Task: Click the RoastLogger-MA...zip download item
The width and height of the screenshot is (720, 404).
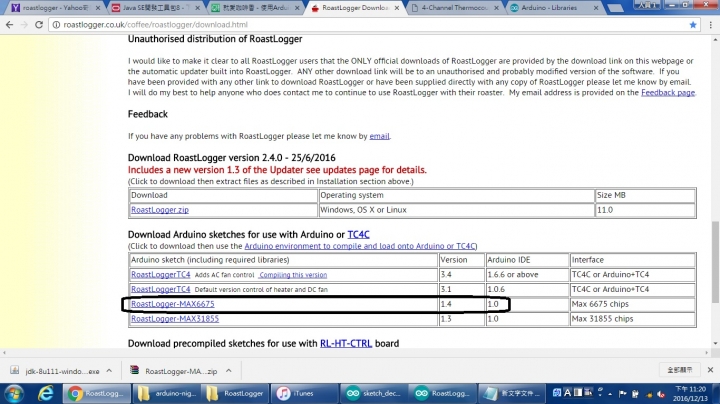Action: pyautogui.click(x=173, y=371)
